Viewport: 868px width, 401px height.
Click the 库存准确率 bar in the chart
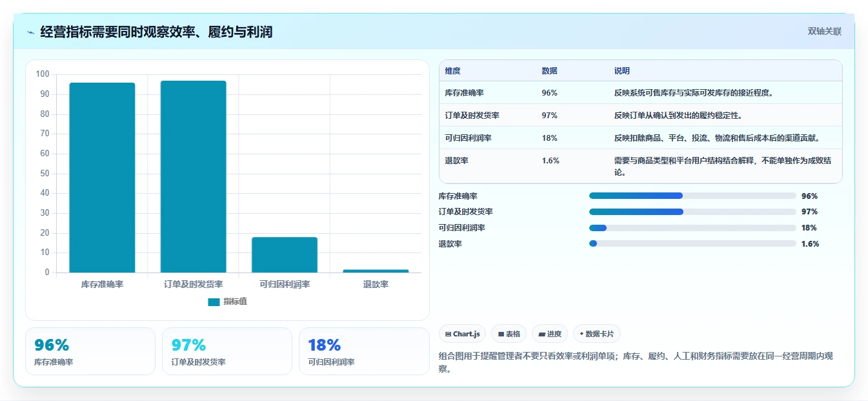[x=102, y=178]
